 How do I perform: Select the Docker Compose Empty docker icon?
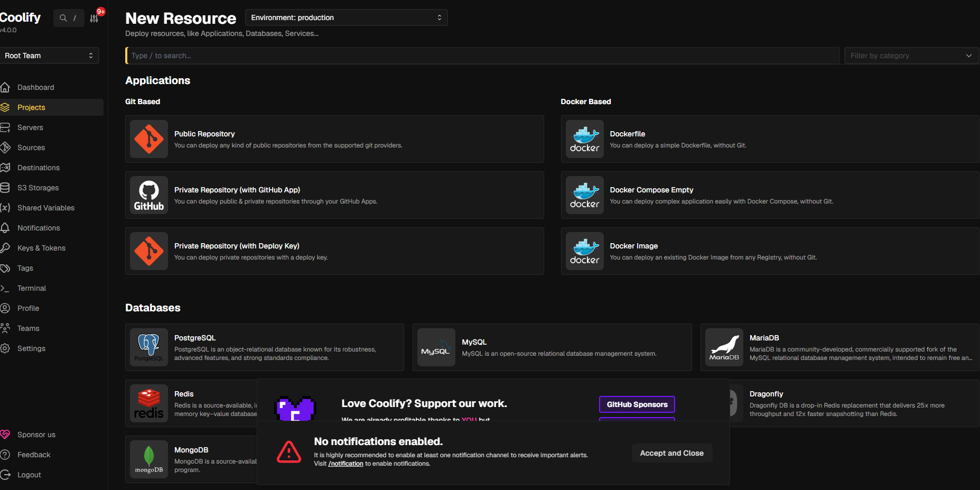584,195
